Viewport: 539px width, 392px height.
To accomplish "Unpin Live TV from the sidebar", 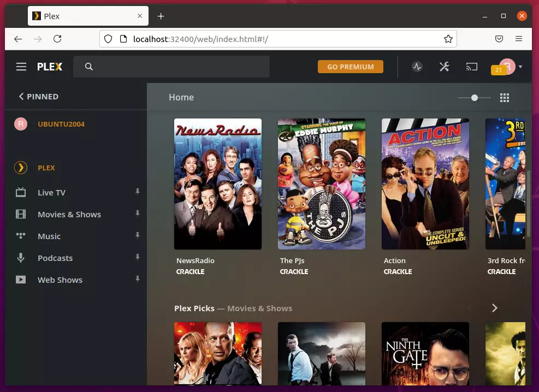I will 138,192.
